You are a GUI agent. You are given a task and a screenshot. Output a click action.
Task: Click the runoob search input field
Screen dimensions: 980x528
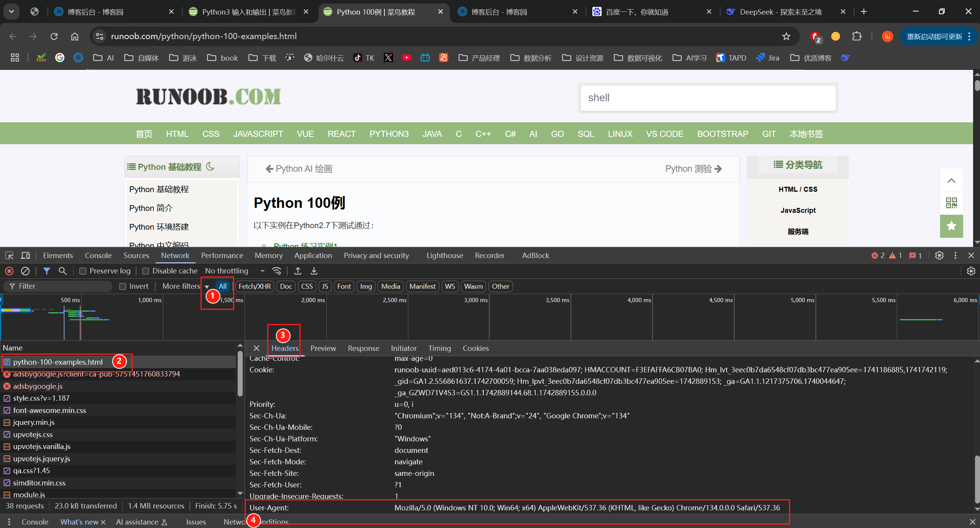pyautogui.click(x=708, y=98)
